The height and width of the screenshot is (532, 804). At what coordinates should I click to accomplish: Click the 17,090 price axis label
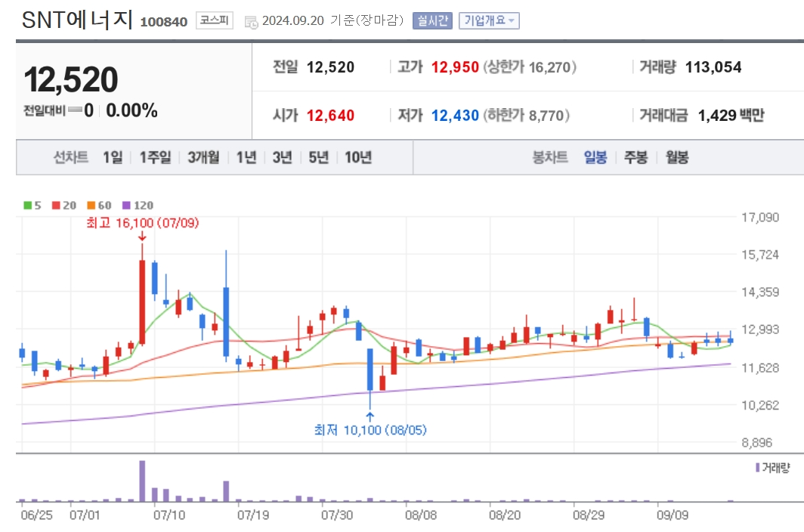click(760, 218)
